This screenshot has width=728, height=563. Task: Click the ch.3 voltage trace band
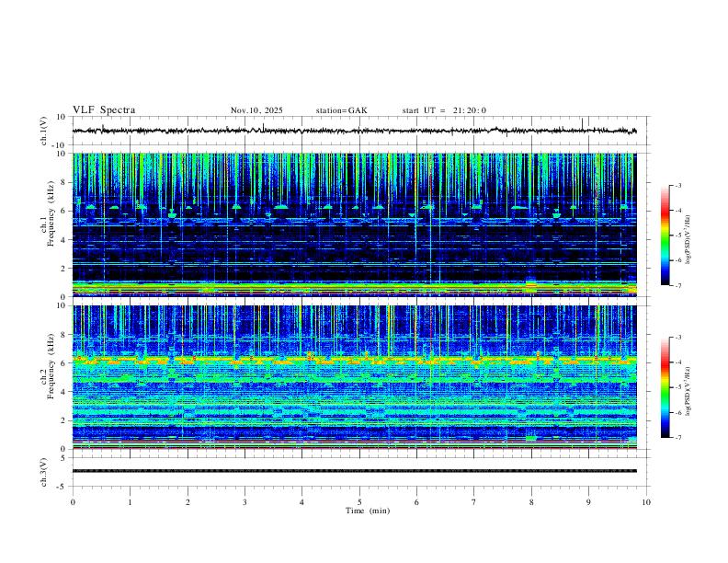[x=354, y=471]
